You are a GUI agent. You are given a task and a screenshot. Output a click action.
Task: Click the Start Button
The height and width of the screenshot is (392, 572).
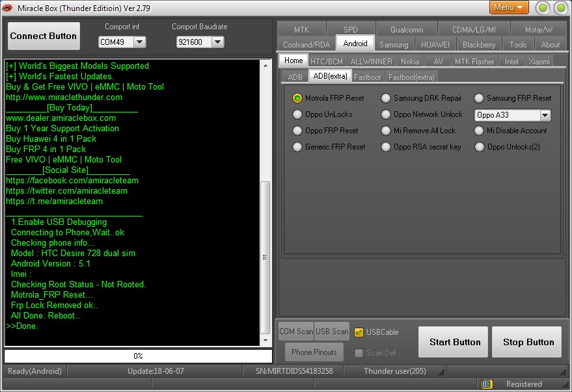[x=453, y=342]
